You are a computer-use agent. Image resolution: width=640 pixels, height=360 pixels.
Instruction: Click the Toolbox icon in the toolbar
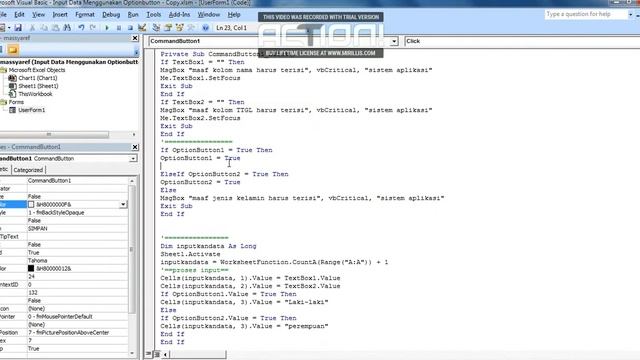pyautogui.click(x=191, y=28)
